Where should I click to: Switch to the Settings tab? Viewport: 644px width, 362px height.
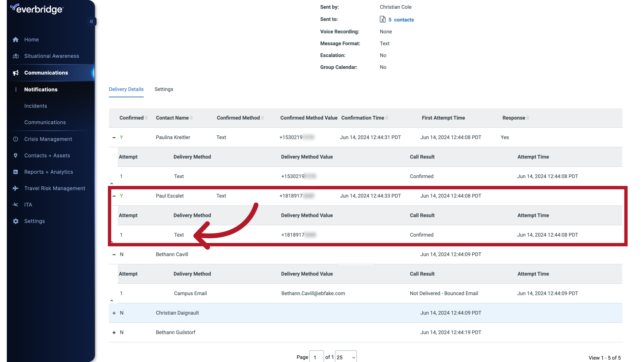(x=164, y=89)
